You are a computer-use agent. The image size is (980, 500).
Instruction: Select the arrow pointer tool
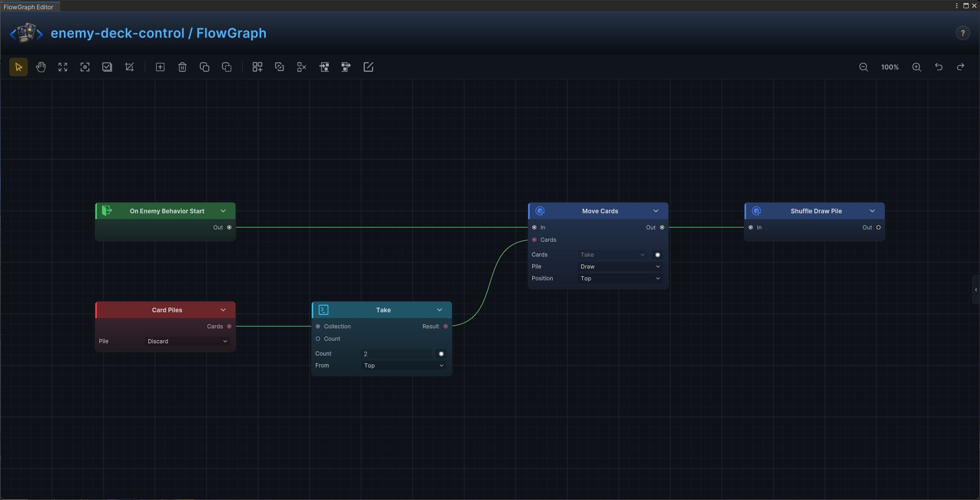(19, 67)
